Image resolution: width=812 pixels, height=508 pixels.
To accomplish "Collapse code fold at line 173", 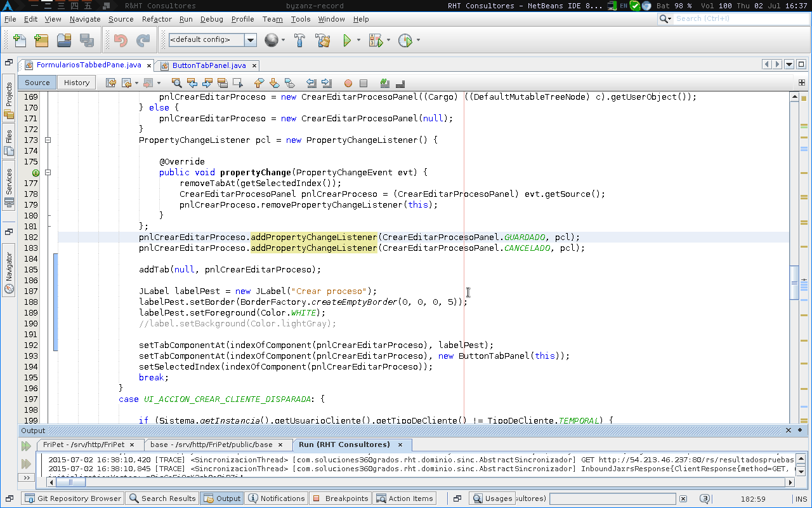I will 48,140.
